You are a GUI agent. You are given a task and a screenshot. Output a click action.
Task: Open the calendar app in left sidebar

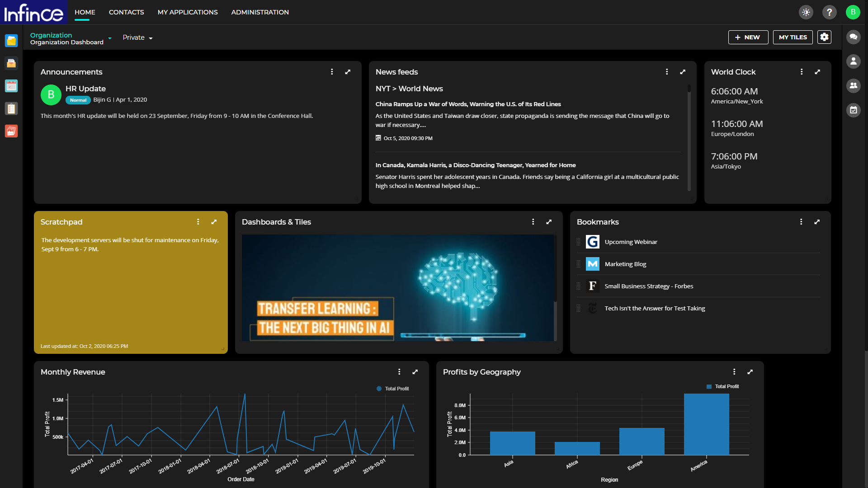(11, 86)
